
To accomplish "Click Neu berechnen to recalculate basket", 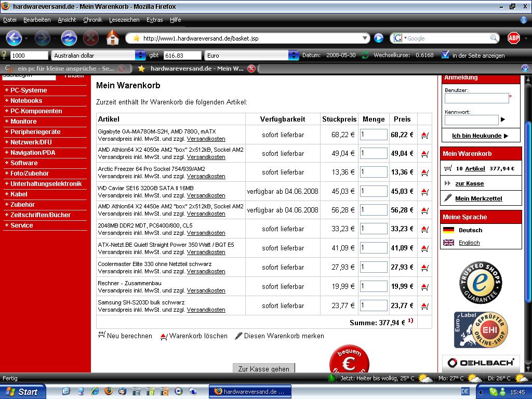I will click(x=125, y=336).
